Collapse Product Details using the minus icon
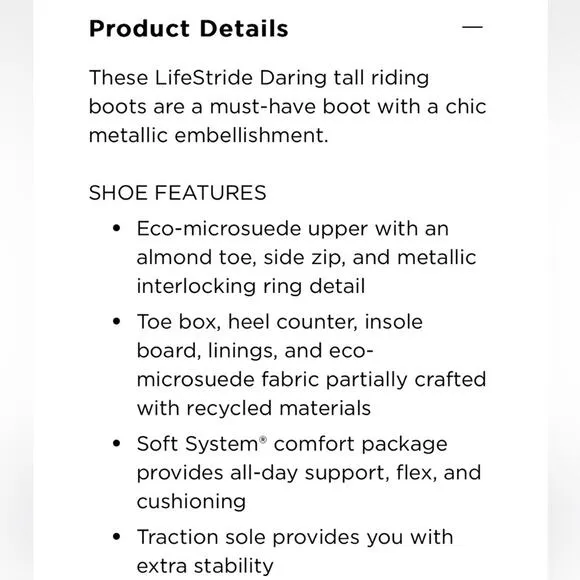 472,27
